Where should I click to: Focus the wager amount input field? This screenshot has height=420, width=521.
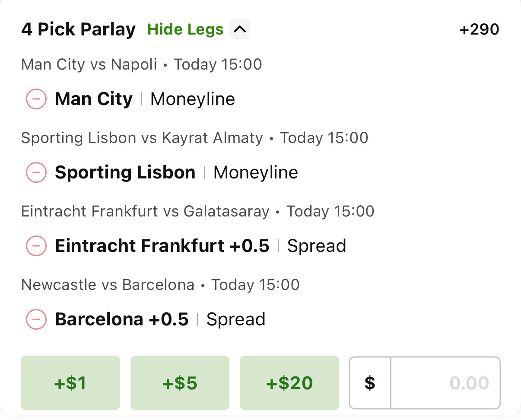[x=445, y=383]
